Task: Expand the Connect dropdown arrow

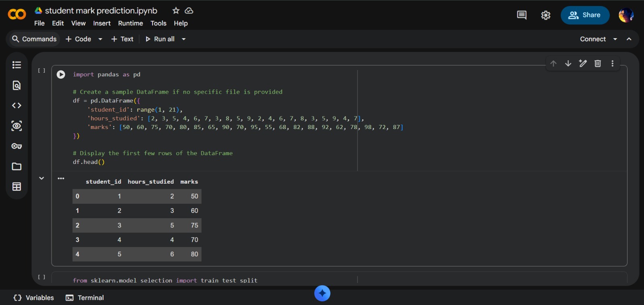Action: 615,39
